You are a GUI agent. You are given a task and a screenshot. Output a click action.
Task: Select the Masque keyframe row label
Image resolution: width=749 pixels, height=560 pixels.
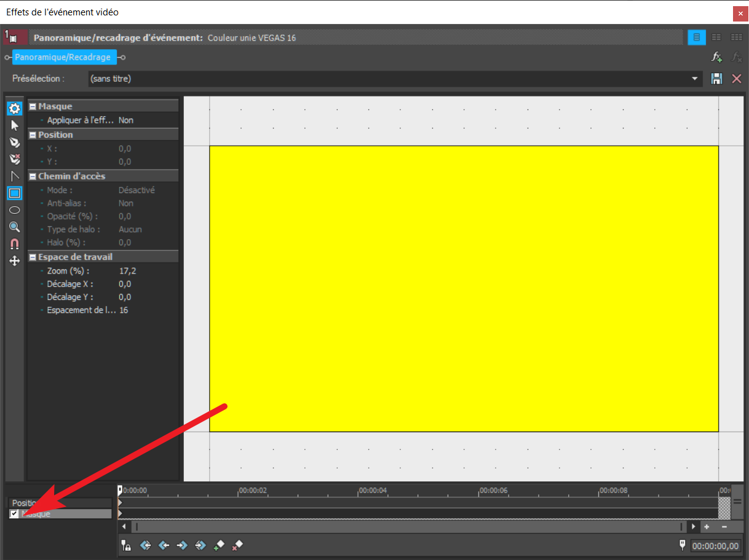coord(36,514)
